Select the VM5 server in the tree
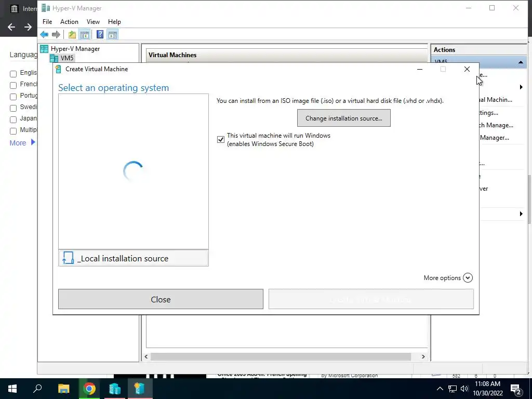This screenshot has height=399, width=532. [67, 58]
